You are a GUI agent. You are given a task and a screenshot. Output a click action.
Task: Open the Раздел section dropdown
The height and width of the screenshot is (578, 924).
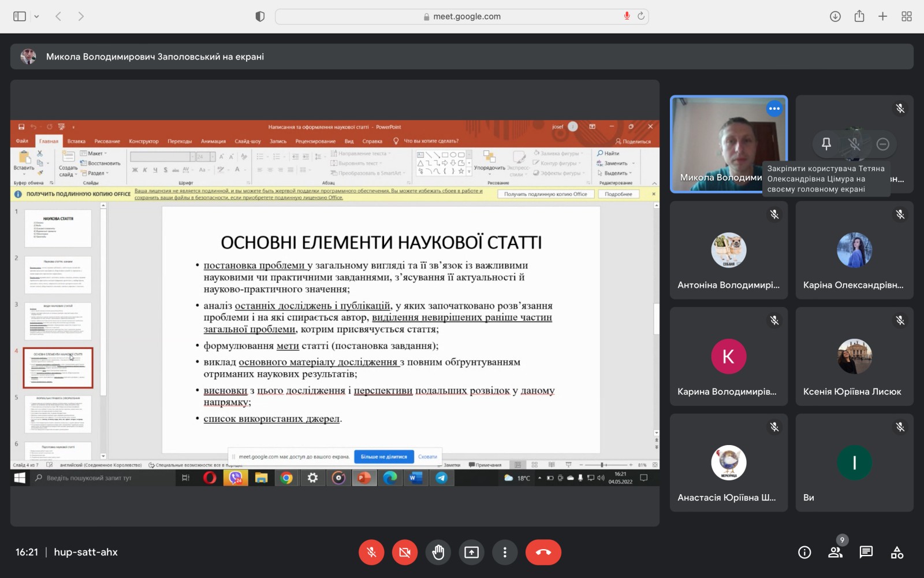coord(95,173)
